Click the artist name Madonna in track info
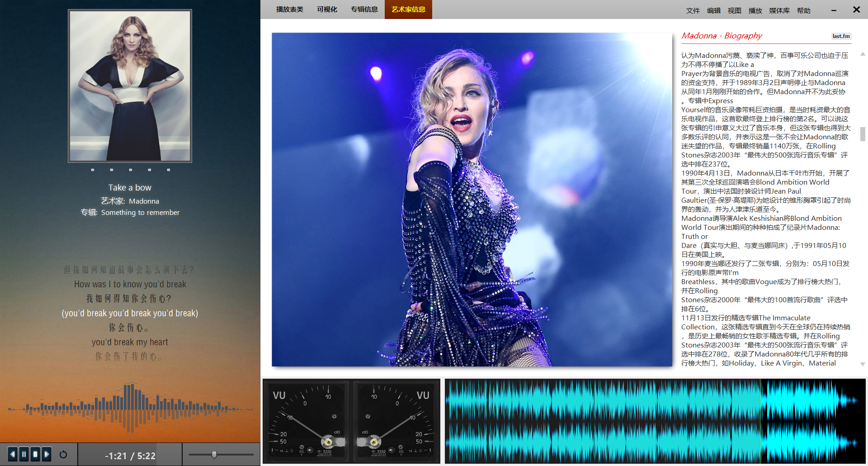 pos(144,201)
